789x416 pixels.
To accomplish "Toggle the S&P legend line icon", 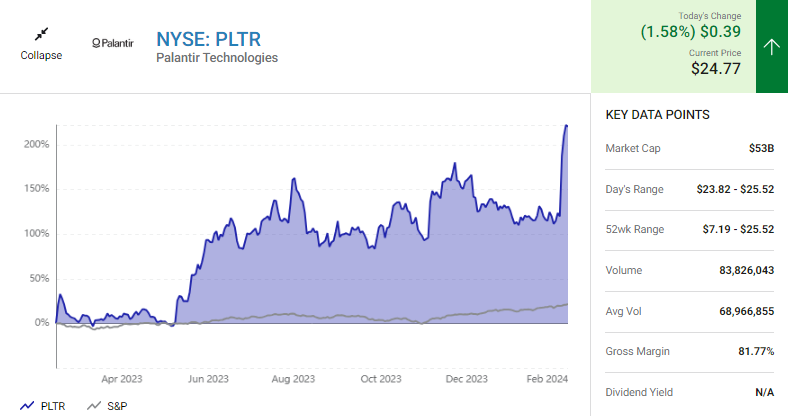I will [94, 405].
